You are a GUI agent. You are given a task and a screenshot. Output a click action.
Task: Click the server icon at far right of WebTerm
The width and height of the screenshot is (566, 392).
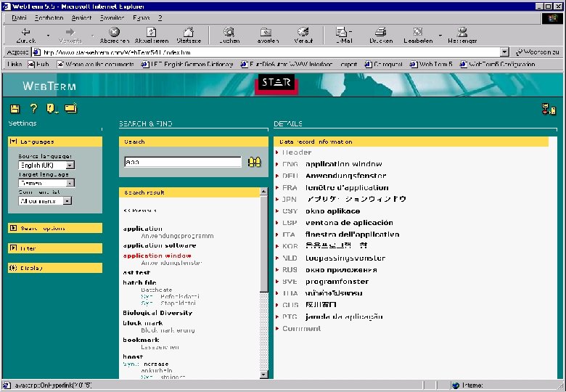[x=549, y=109]
